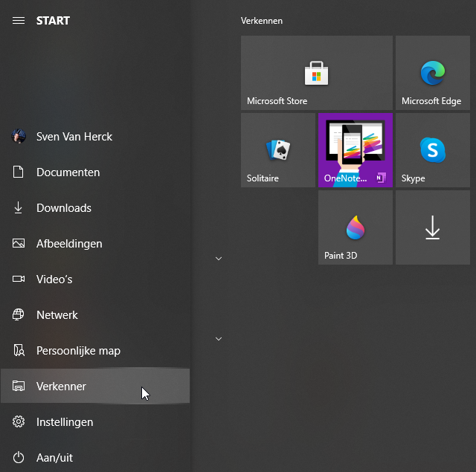Screen dimensions: 476x472
Task: Open the OneNote tile
Action: click(356, 150)
